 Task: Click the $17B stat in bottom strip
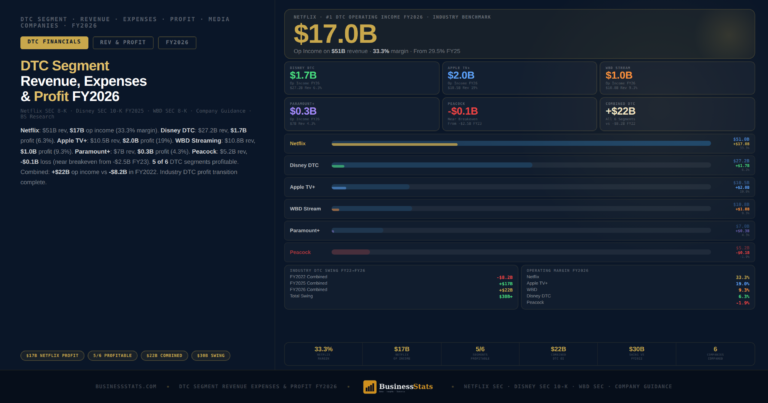pos(402,353)
